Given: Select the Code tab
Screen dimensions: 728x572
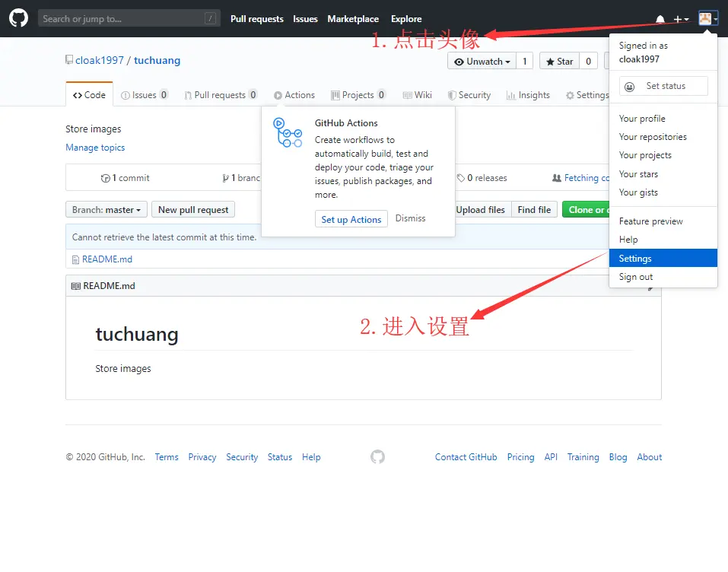Looking at the screenshot, I should (x=89, y=95).
